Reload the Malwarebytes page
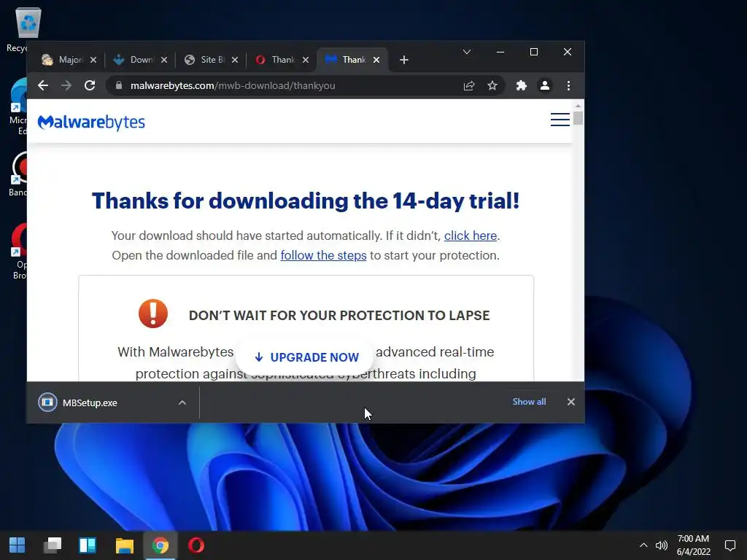Image resolution: width=747 pixels, height=560 pixels. coord(90,85)
